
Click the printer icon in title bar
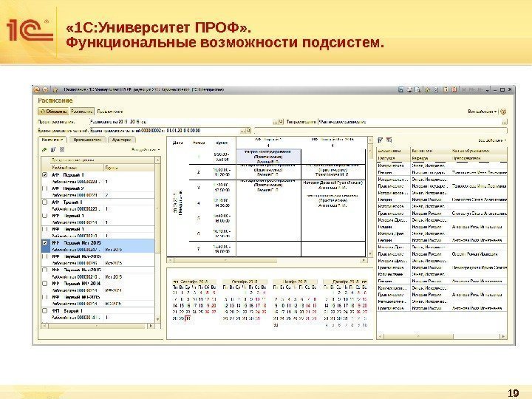click(409, 89)
